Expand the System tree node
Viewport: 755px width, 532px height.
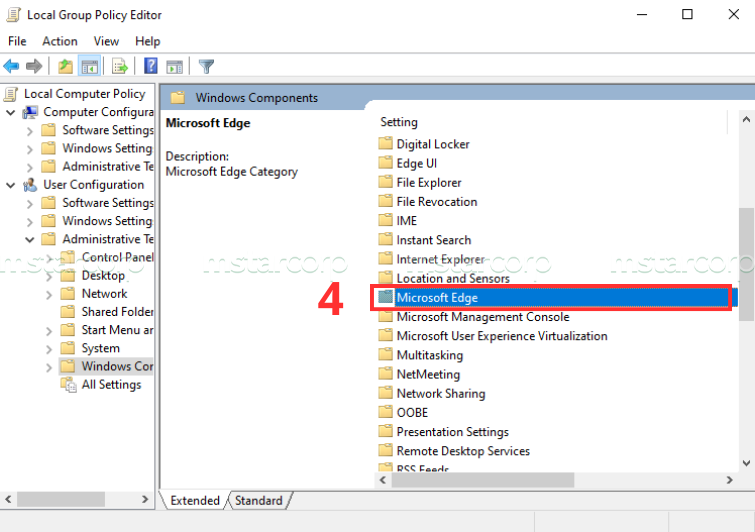pyautogui.click(x=49, y=349)
